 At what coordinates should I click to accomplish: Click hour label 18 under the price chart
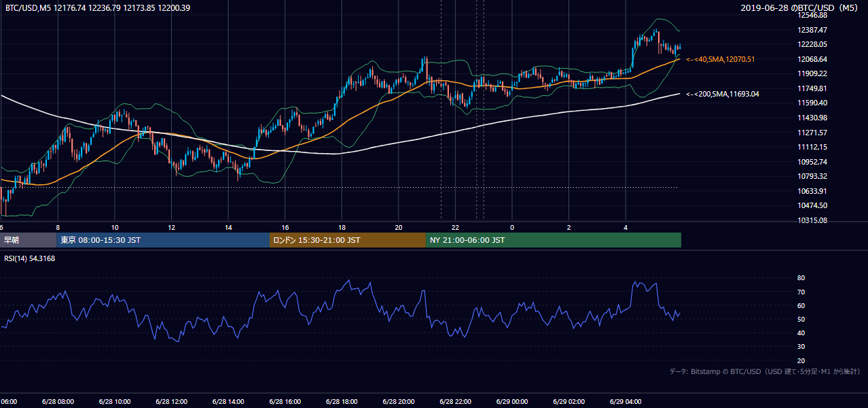[x=342, y=228]
